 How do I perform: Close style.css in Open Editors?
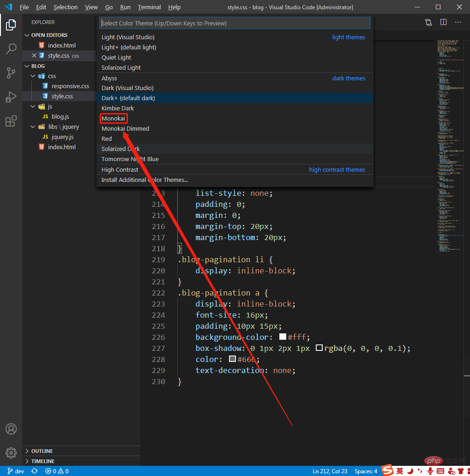tap(34, 55)
